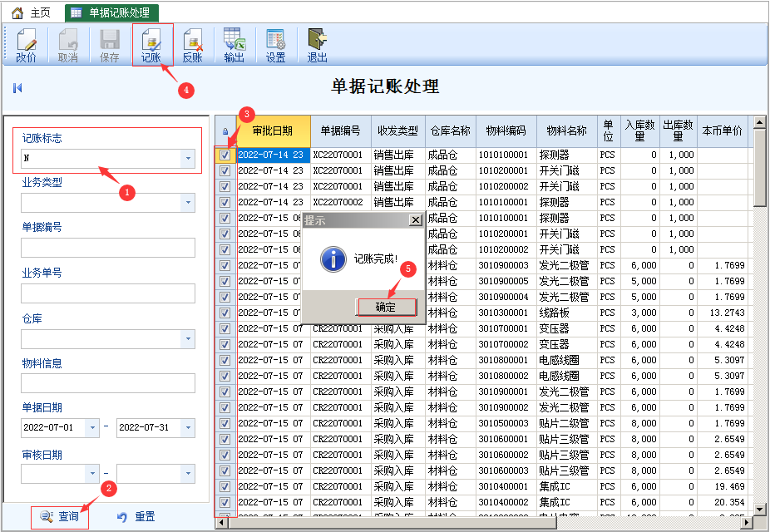Click the 19.469 unit price cell
The image size is (770, 532).
coord(723,486)
